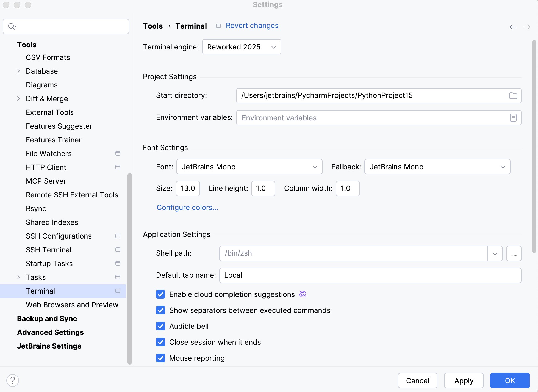Disable the Audible bell checkbox
The width and height of the screenshot is (538, 392).
(x=160, y=326)
